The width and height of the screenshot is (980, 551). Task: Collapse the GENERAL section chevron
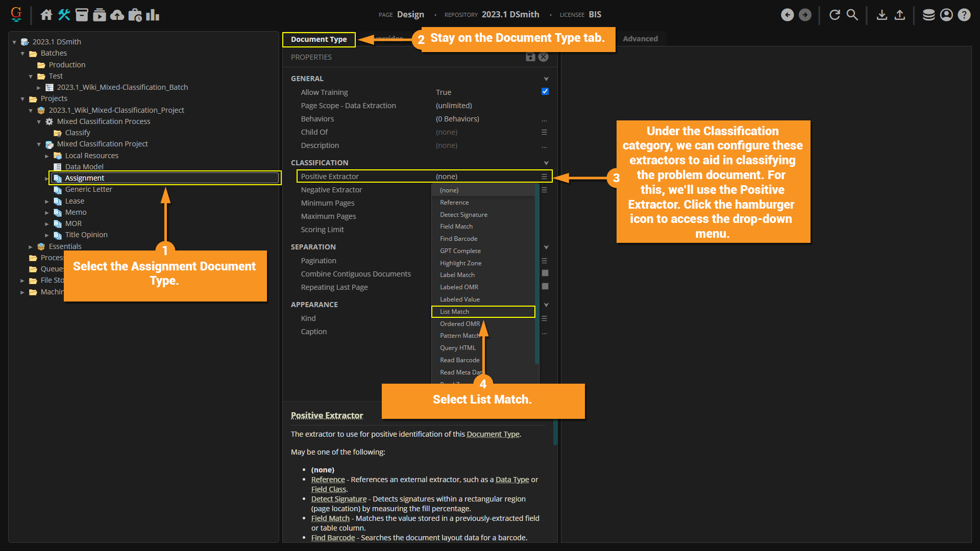click(x=546, y=79)
